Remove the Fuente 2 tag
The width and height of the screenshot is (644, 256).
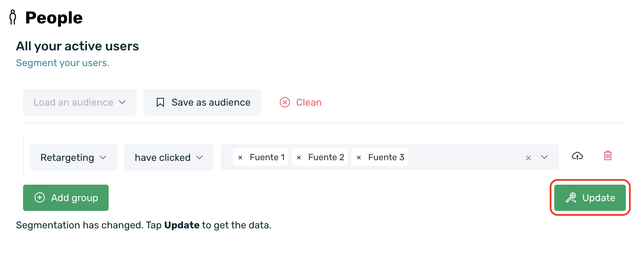(x=299, y=158)
